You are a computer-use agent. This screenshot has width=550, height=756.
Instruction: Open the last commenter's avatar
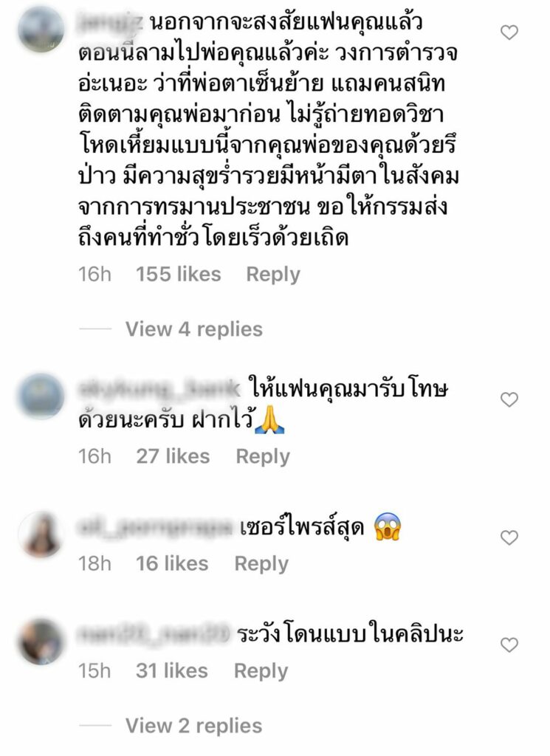tap(41, 642)
